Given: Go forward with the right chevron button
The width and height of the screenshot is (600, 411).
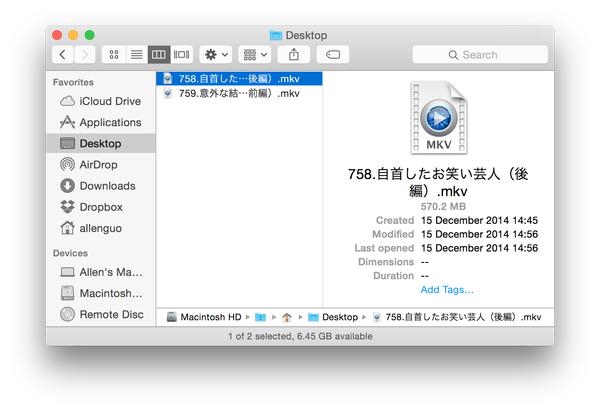Looking at the screenshot, I should pos(85,55).
